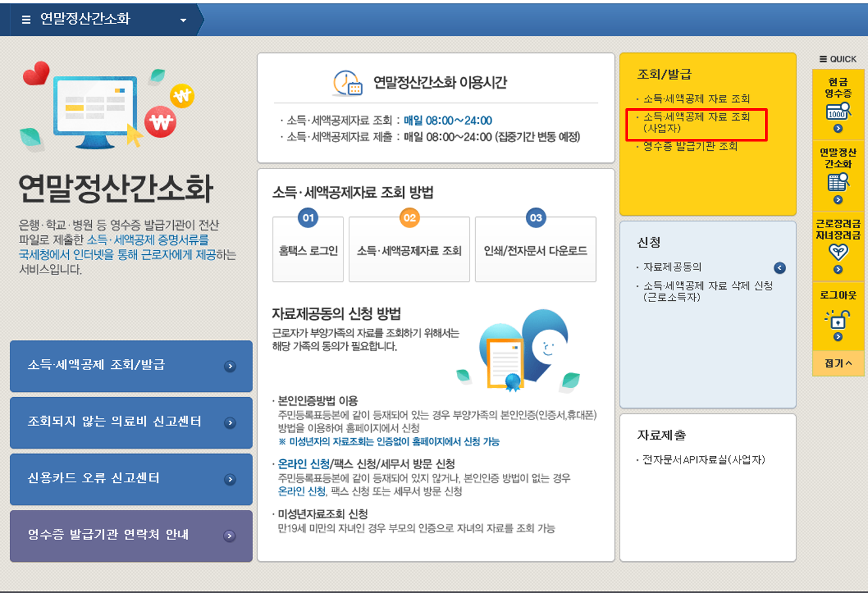
Task: Click arrow icon on 영수증 발급기관 연락처 안내
Action: [x=229, y=535]
